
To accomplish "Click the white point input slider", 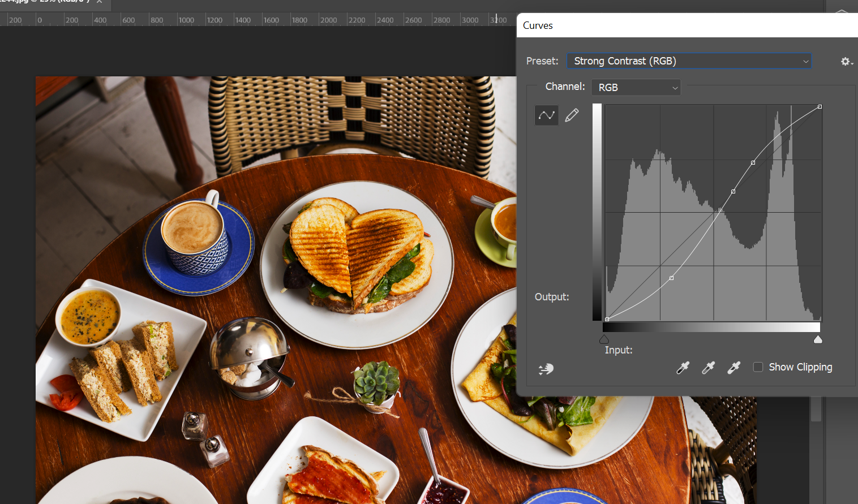I will coord(818,339).
